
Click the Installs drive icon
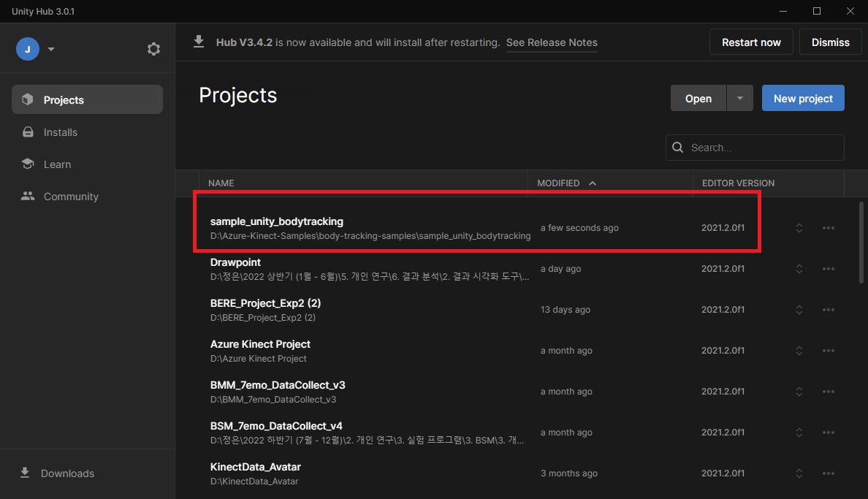click(28, 132)
